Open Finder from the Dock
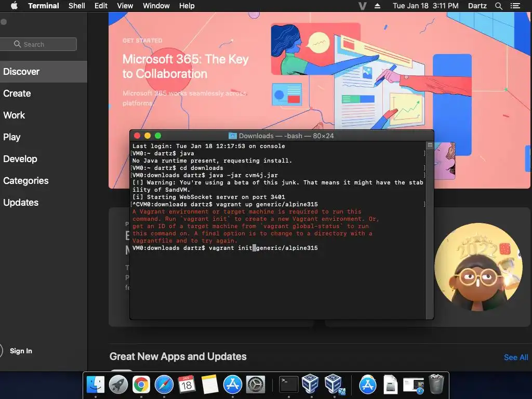This screenshot has width=532, height=399. coord(96,385)
